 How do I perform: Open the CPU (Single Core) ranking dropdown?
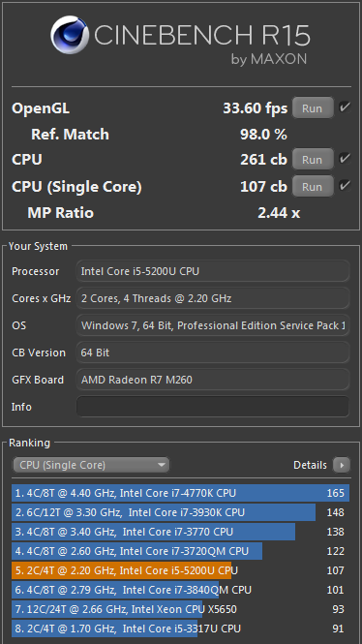tap(91, 465)
